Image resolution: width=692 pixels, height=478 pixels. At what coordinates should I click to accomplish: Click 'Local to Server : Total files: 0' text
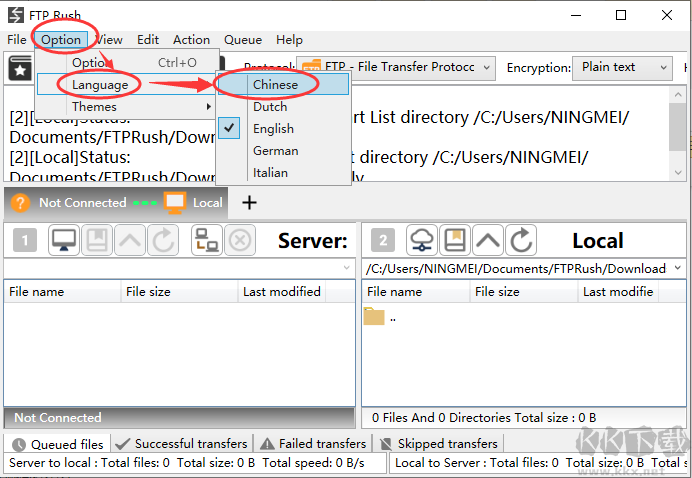[x=477, y=463]
